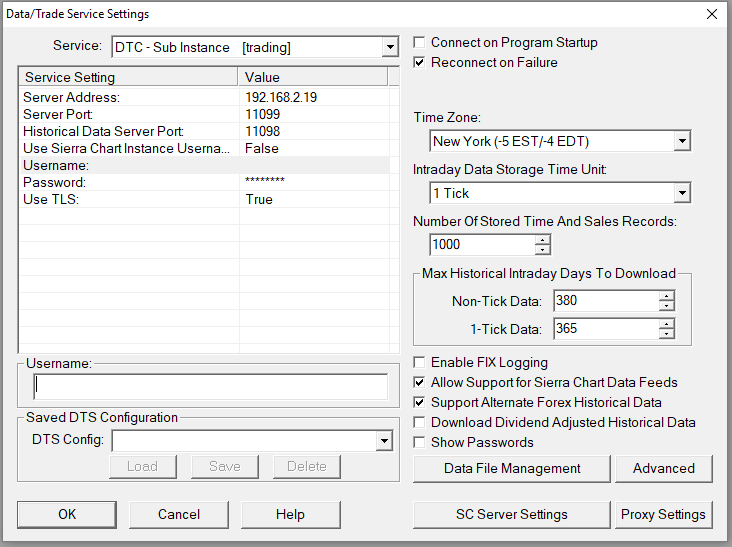Decrease Non-Tick Data days value
The width and height of the screenshot is (732, 547).
point(667,306)
